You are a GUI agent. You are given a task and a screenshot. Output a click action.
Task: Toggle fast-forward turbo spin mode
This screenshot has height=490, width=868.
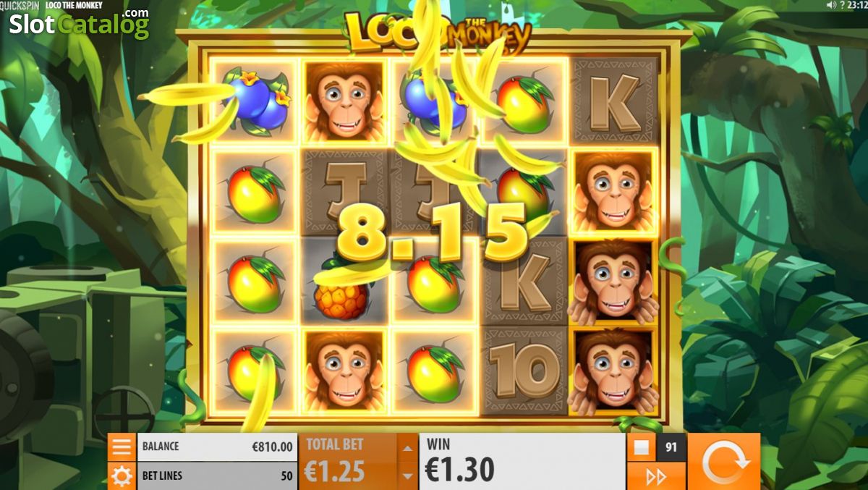656,476
